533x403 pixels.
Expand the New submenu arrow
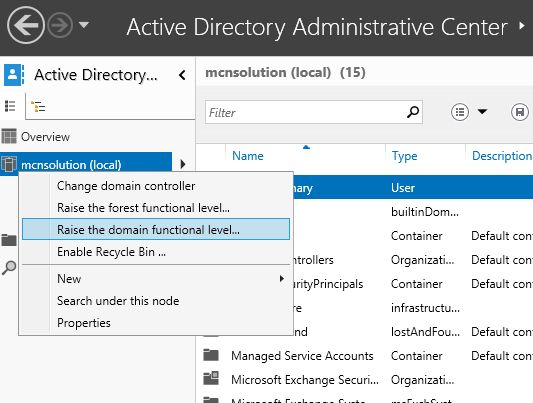(281, 279)
